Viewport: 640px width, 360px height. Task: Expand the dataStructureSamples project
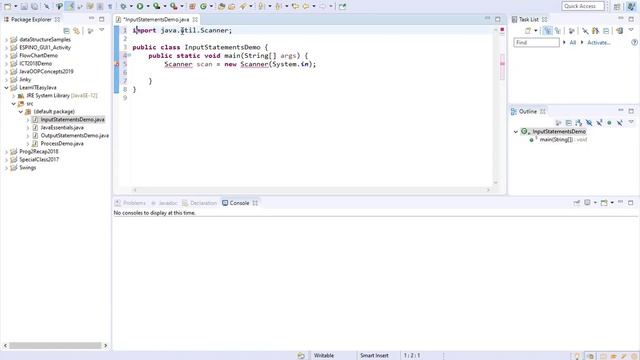(6, 40)
